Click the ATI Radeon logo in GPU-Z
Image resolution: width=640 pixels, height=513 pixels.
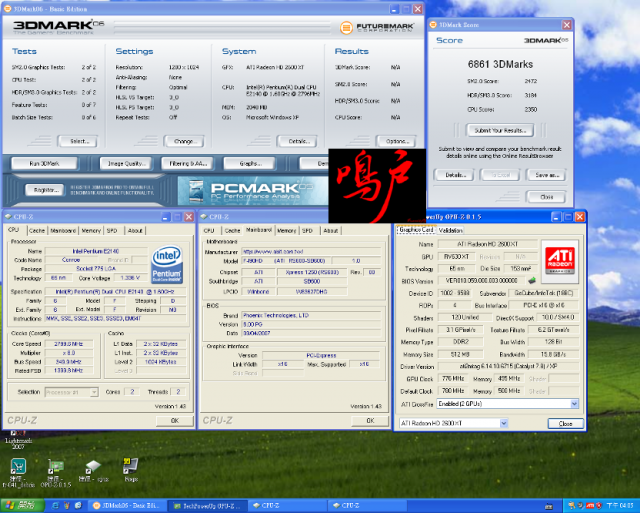click(x=560, y=261)
